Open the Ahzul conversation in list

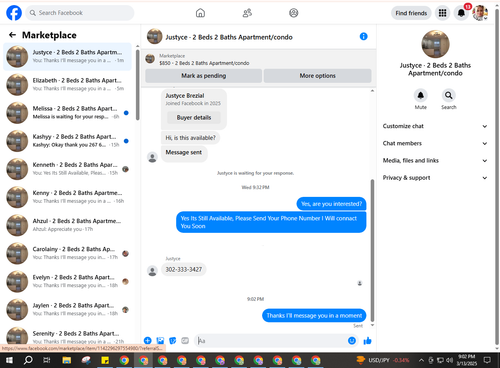(x=68, y=225)
